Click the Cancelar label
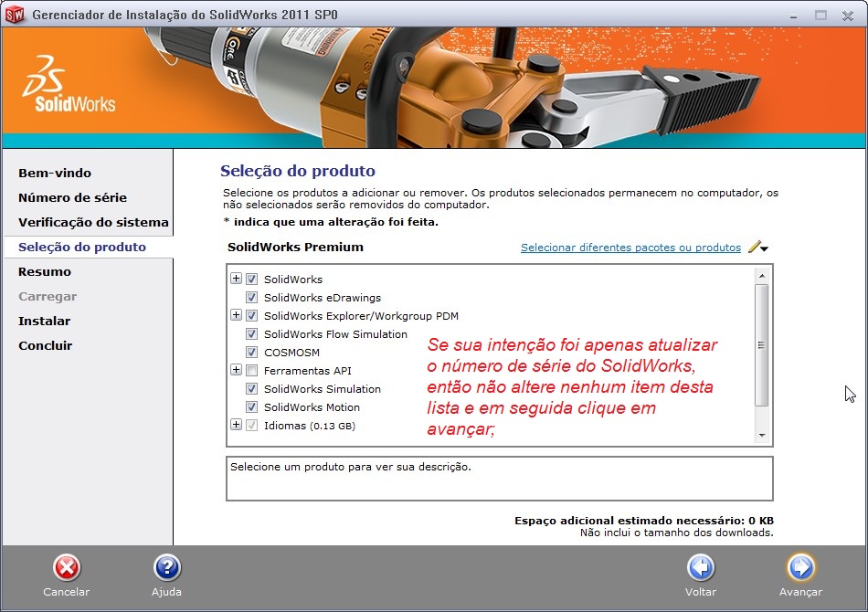The width and height of the screenshot is (868, 612). (67, 592)
